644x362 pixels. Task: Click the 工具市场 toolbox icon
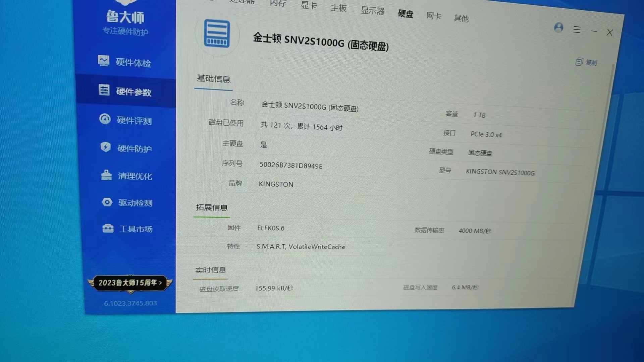point(108,228)
